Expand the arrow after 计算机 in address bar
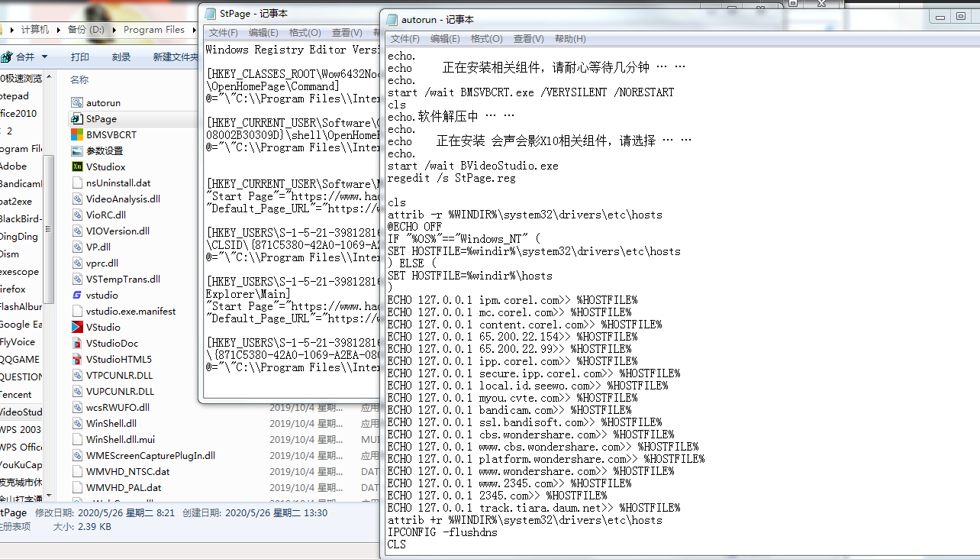 click(x=58, y=30)
